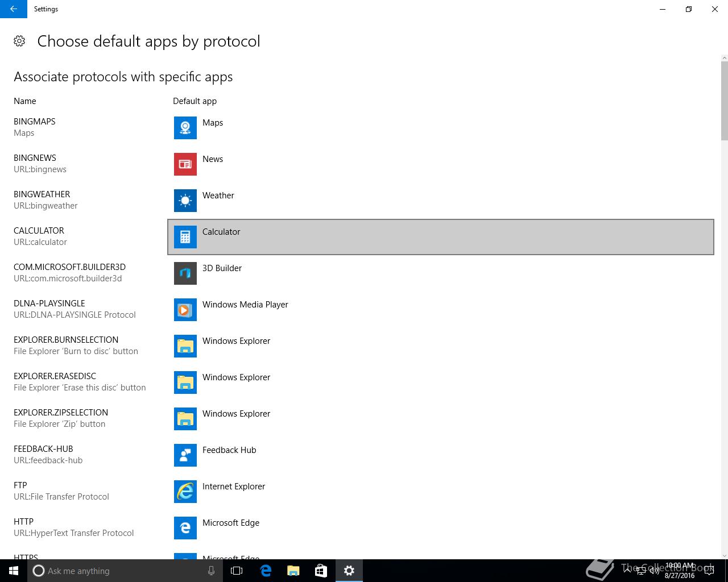Change default app labeled Weather

pyautogui.click(x=441, y=201)
